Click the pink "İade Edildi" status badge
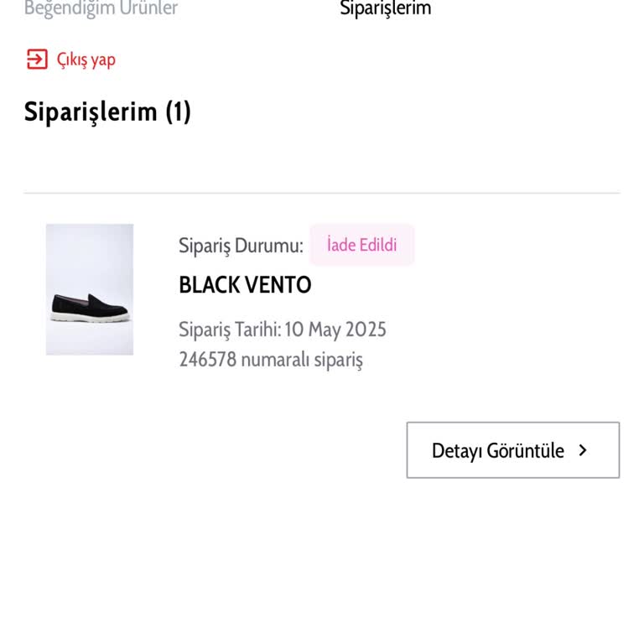The height and width of the screenshot is (644, 644). [x=361, y=245]
